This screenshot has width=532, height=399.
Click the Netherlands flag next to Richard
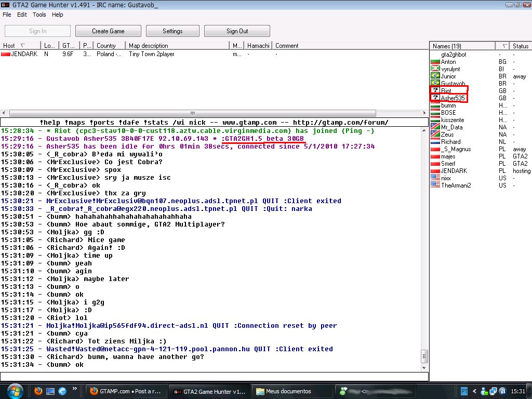[x=435, y=141]
